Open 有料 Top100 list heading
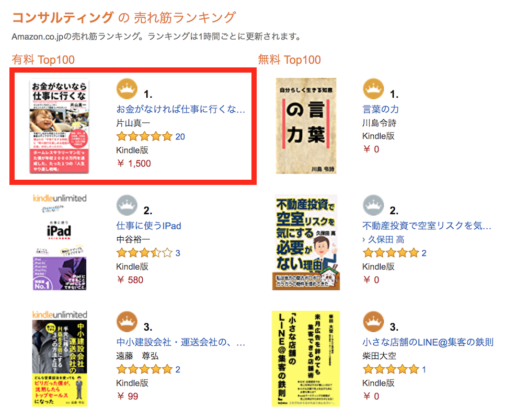Image resolution: width=505 pixels, height=420 pixels. click(43, 60)
